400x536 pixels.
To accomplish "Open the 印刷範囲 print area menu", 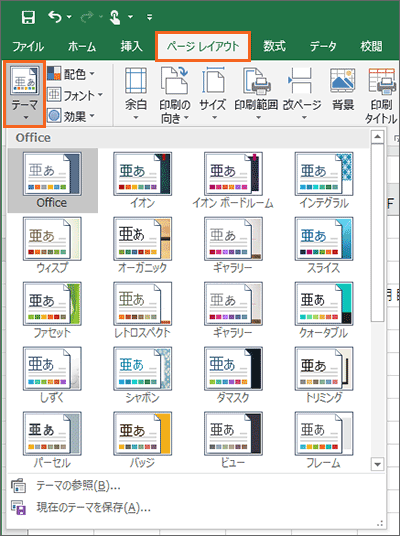I will [256, 94].
